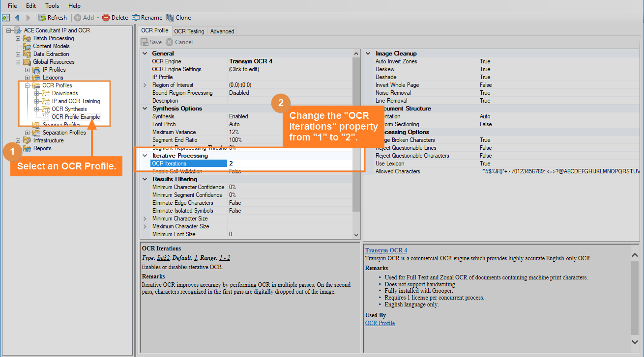Click the OCR Engine Settings (Click to edit) value
644x357 pixels.
(290, 69)
